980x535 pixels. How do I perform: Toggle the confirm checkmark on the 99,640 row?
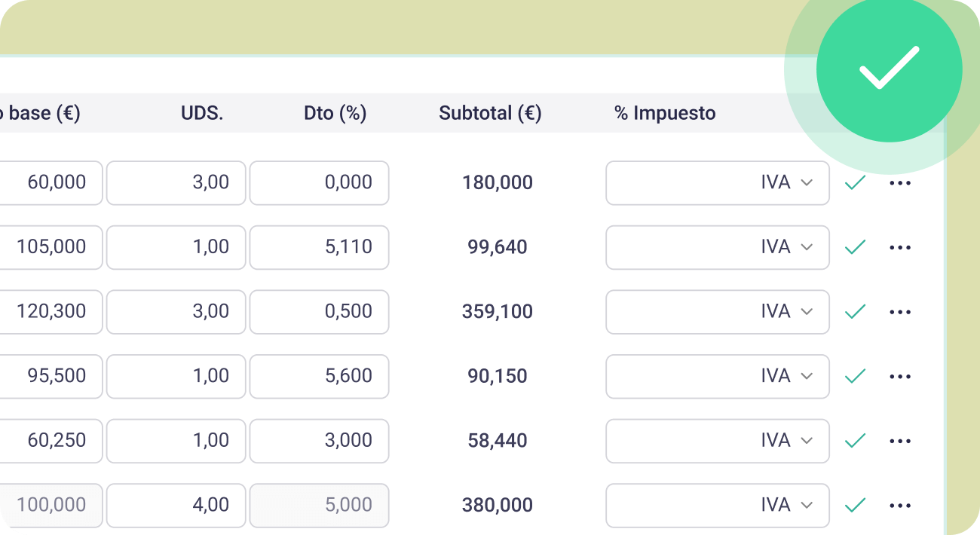855,247
